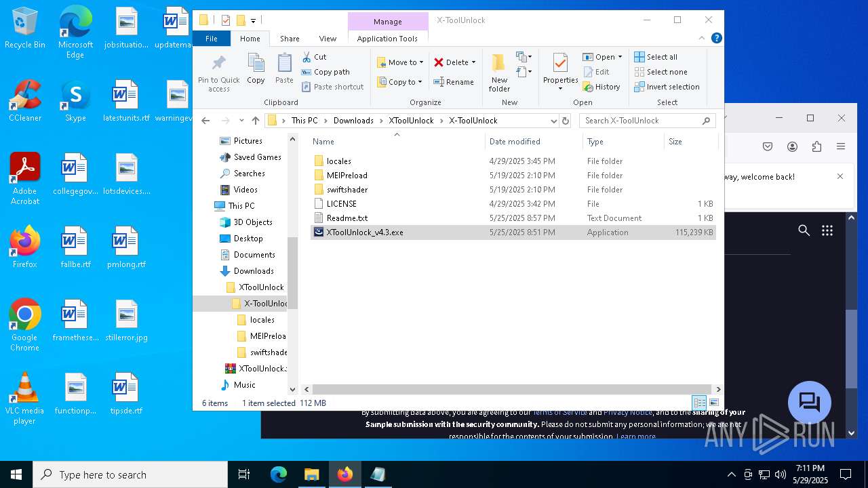
Task: Switch to large icons view button
Action: point(713,403)
